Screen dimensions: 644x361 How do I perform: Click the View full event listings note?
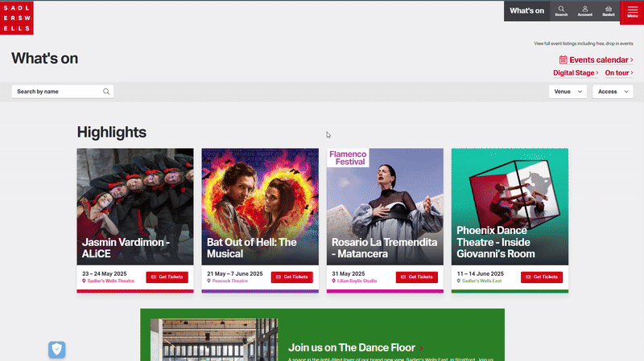pos(583,43)
